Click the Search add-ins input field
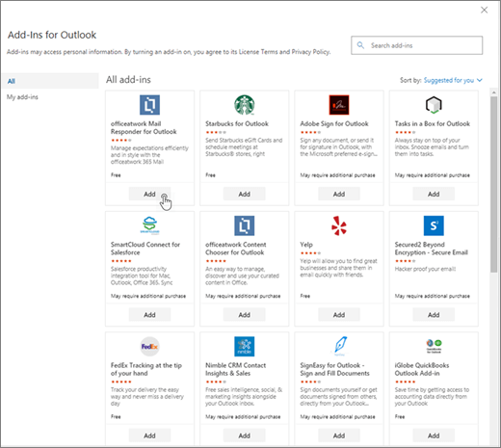The image size is (501, 448). point(416,45)
